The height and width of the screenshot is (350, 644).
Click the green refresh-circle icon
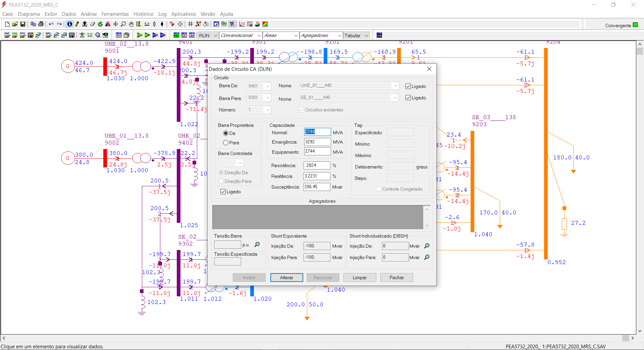coord(100,24)
